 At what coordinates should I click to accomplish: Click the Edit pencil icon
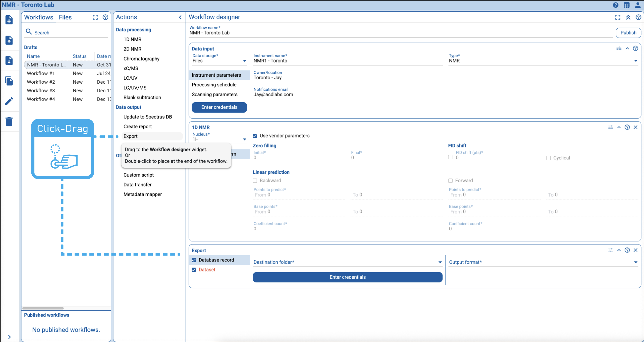tap(9, 101)
